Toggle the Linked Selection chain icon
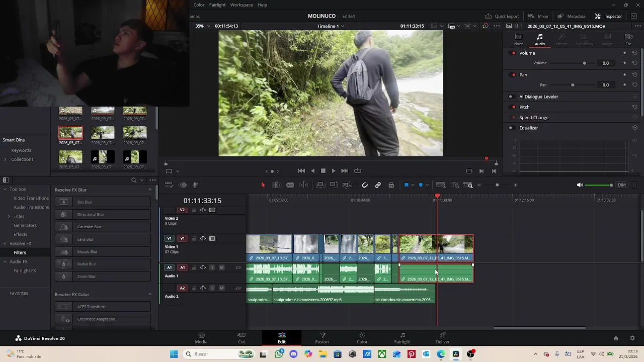Viewport: 644px width, 362px height. pos(378,185)
